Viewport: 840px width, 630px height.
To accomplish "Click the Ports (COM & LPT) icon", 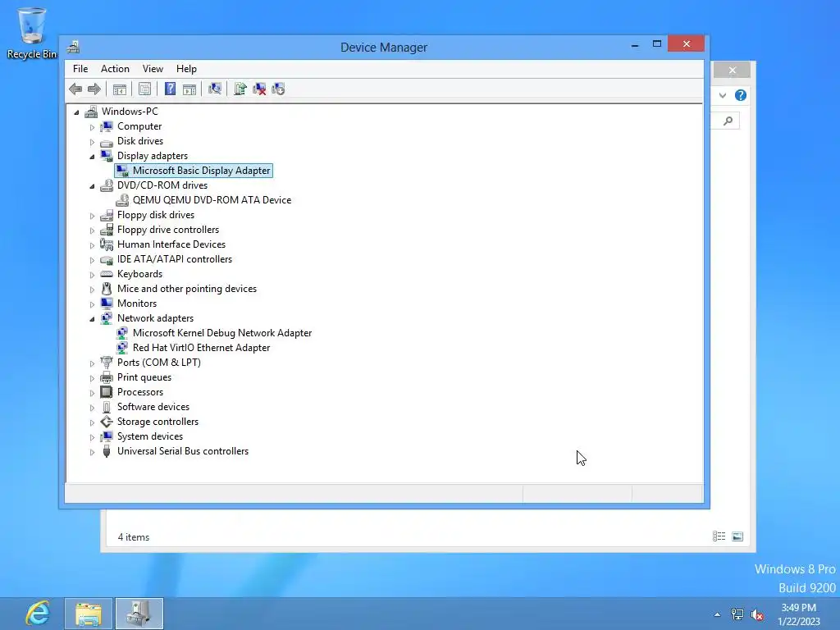I will (x=107, y=363).
